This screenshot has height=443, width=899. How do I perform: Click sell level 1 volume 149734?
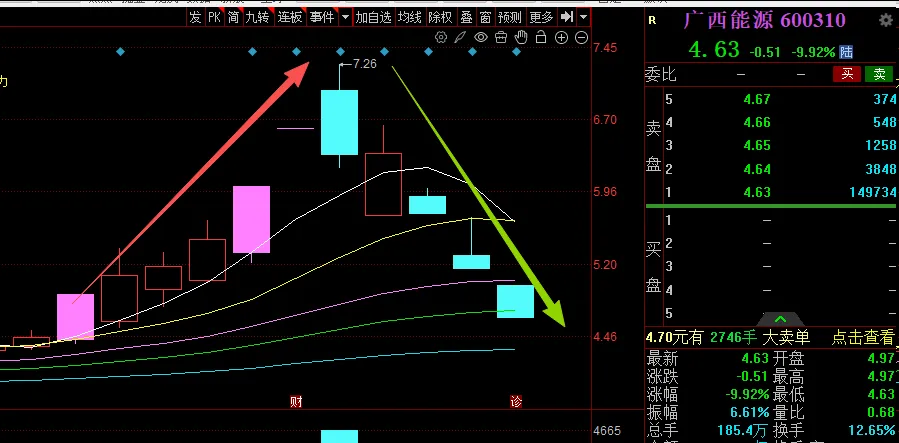coord(873,192)
